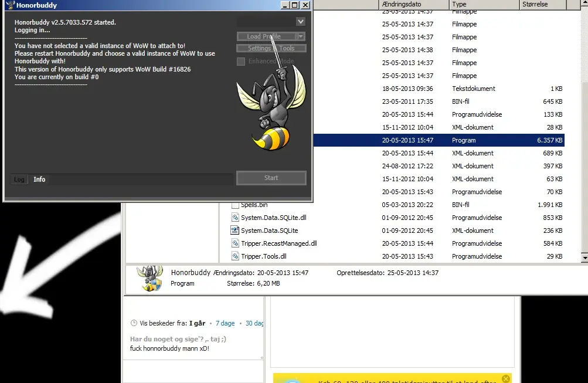The image size is (588, 383).
Task: Click the 05-03-2013 20:22 date cell
Action: coord(407,205)
